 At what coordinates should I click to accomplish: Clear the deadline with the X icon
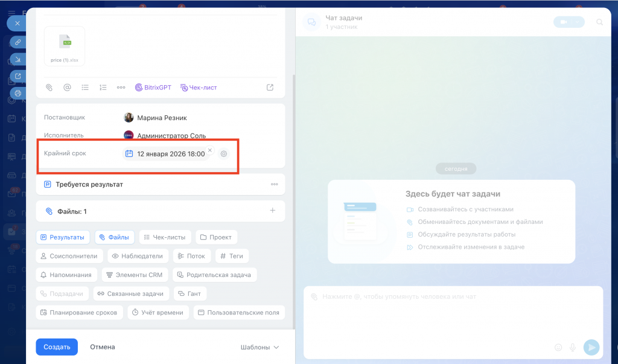(210, 150)
